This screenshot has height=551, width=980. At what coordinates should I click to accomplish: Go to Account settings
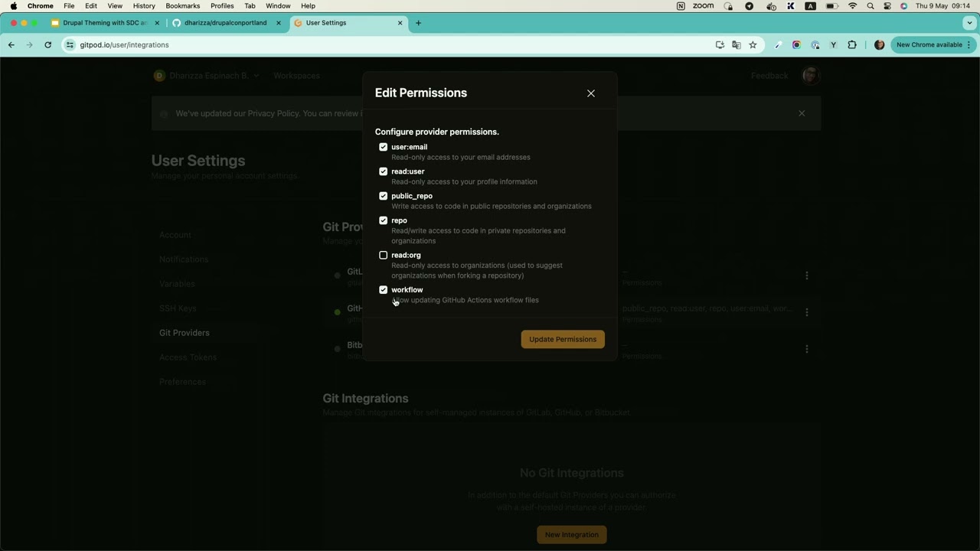175,235
